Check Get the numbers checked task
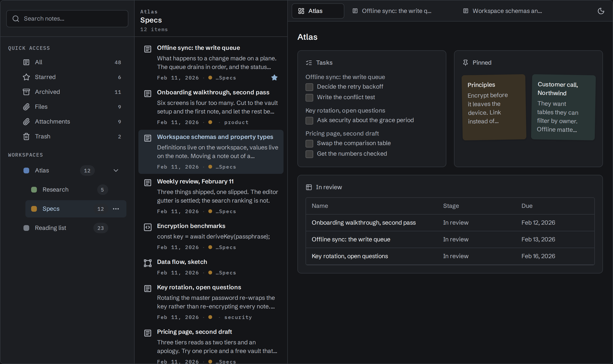Screen dimensions: 613x364 pyautogui.click(x=309, y=154)
